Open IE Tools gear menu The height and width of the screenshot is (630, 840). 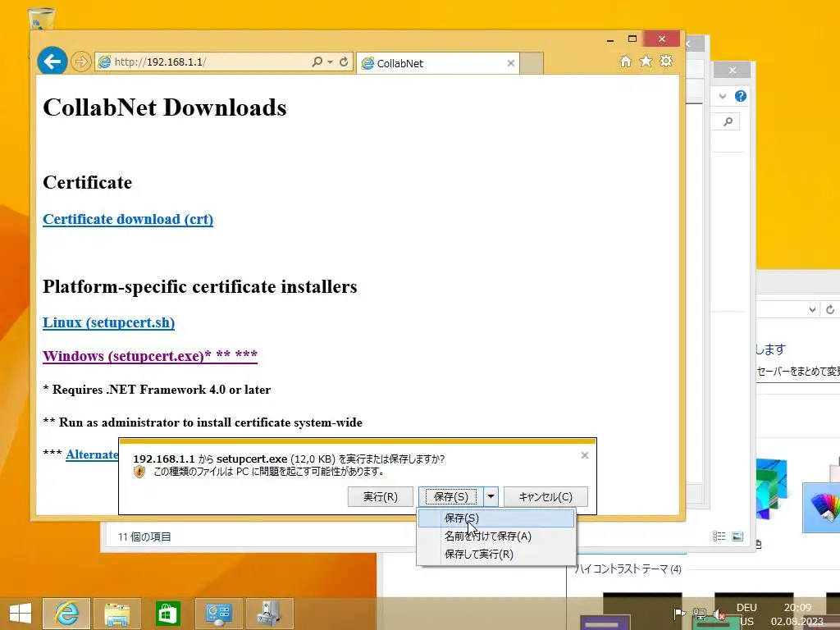(666, 61)
